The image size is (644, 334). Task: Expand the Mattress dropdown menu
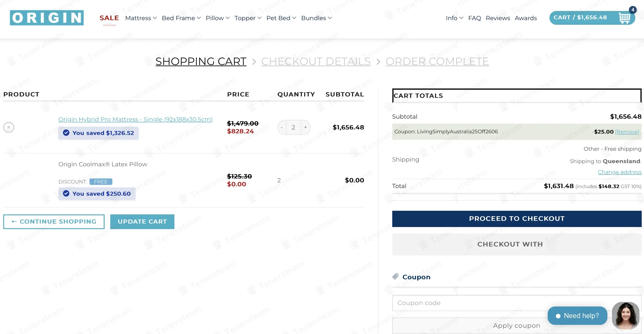point(141,18)
